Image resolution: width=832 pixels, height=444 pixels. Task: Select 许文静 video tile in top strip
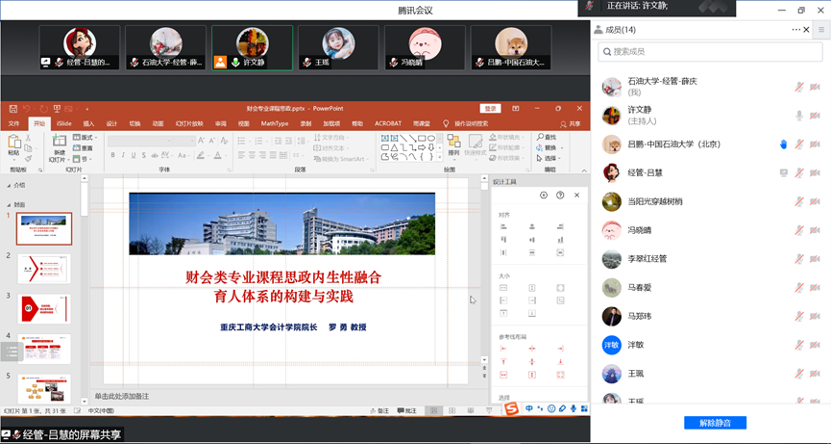[252, 47]
